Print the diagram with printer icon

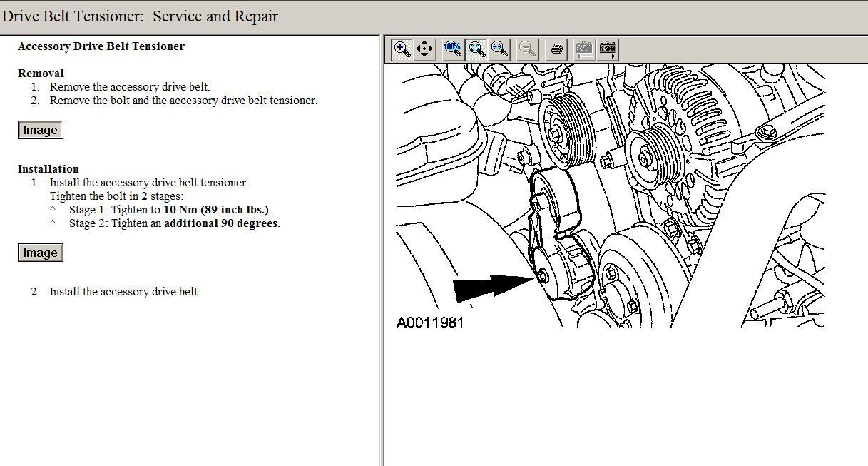557,49
